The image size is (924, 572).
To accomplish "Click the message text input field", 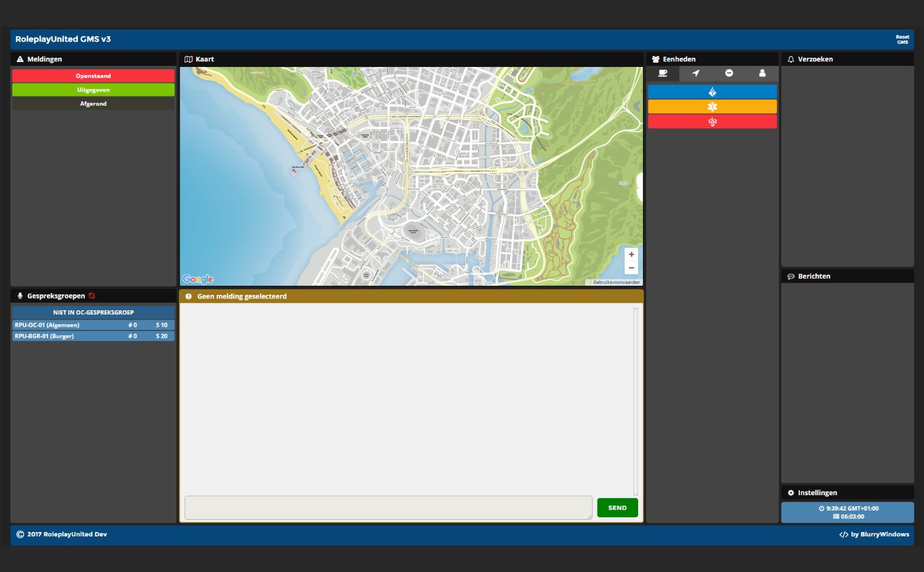I will [388, 507].
